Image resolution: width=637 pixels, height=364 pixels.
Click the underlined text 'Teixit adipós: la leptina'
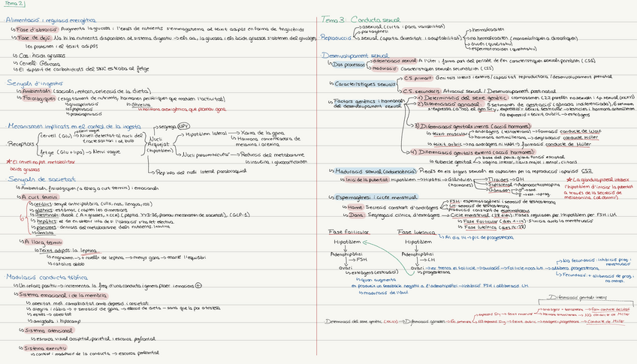68,251
